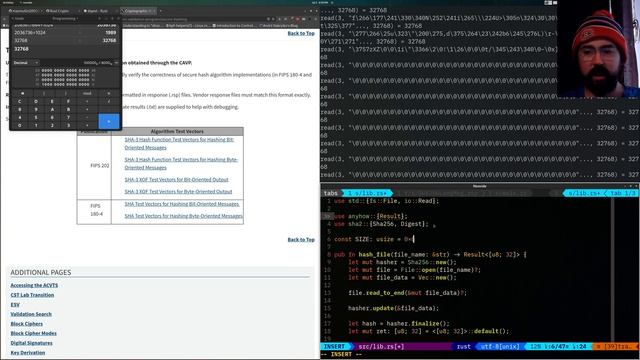Click code line 6 const SIZE in Neovim
Screen dimensions: 640x360
(x=373, y=239)
